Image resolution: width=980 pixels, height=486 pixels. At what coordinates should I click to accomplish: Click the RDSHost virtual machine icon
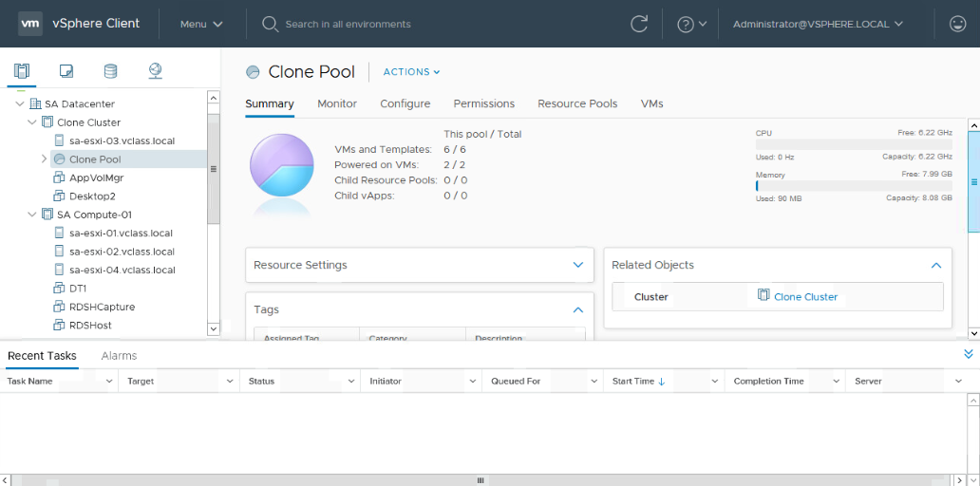[x=60, y=326]
